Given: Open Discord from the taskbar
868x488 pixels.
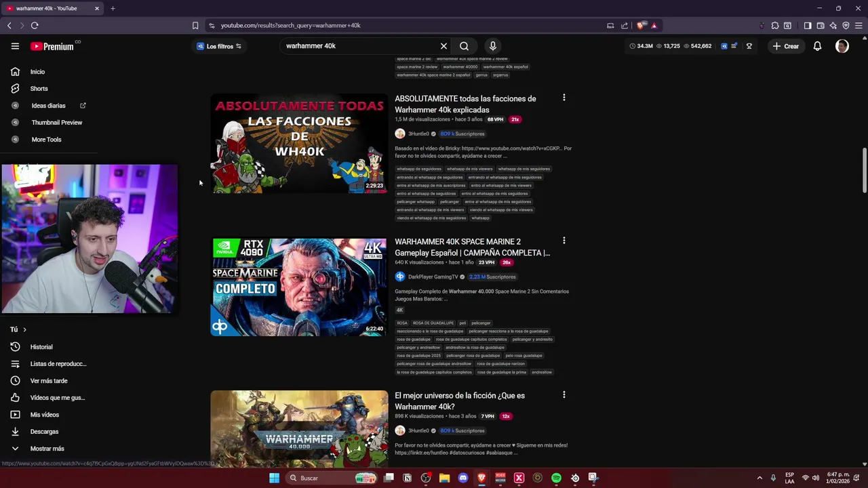Looking at the screenshot, I should (463, 478).
